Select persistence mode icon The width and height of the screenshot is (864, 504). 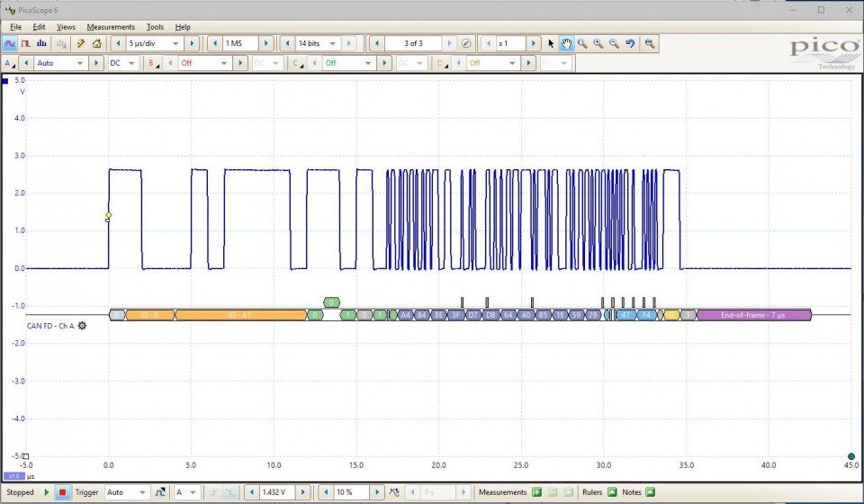pos(25,43)
